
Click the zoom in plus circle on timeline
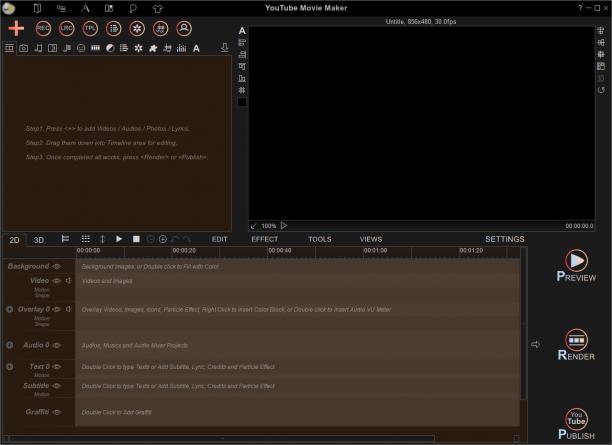click(x=163, y=239)
